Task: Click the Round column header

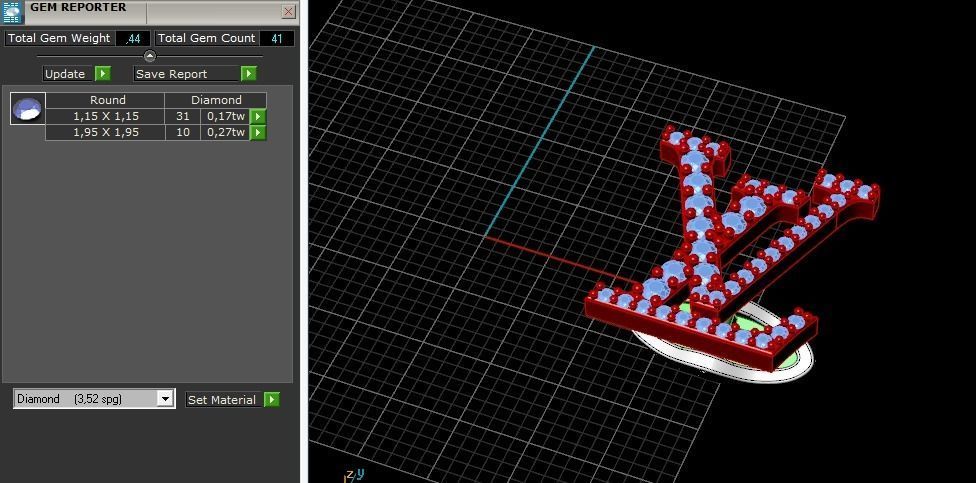Action: coord(105,100)
